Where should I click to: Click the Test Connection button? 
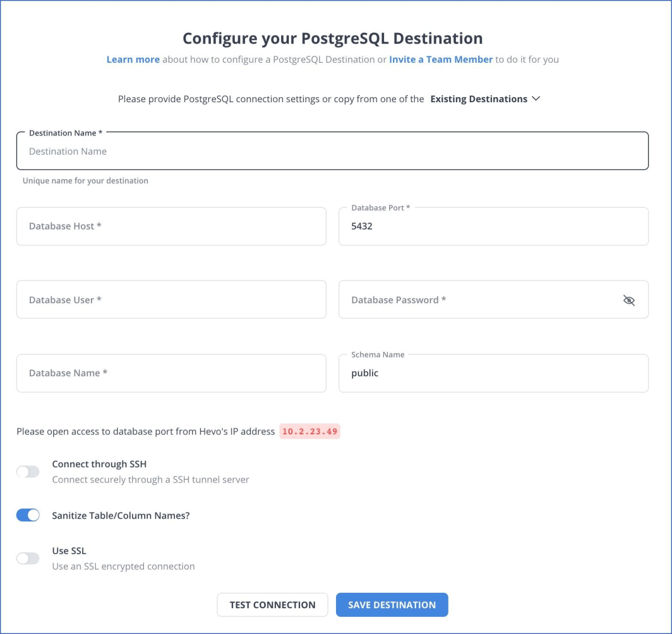(273, 605)
